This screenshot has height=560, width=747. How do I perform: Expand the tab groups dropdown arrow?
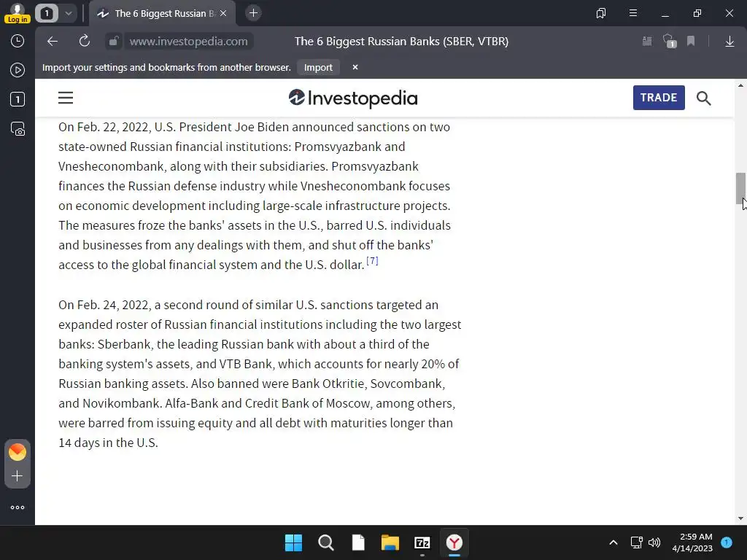click(x=68, y=13)
